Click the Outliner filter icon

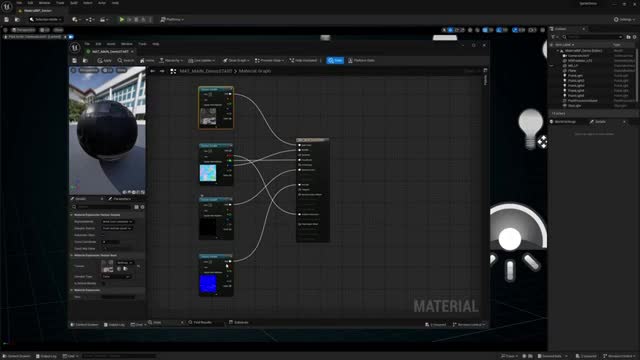pos(553,37)
